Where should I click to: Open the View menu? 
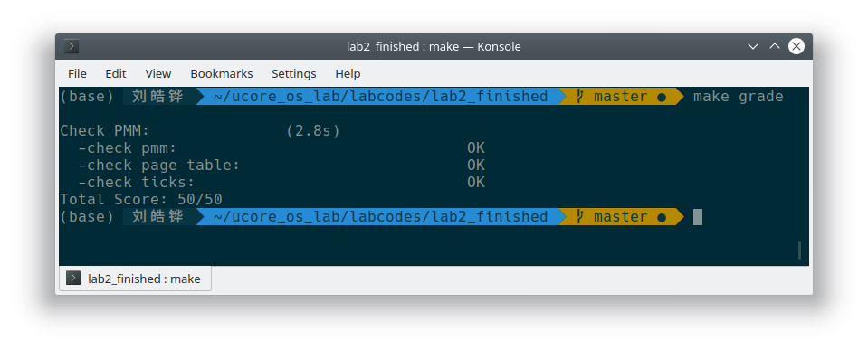[x=158, y=73]
